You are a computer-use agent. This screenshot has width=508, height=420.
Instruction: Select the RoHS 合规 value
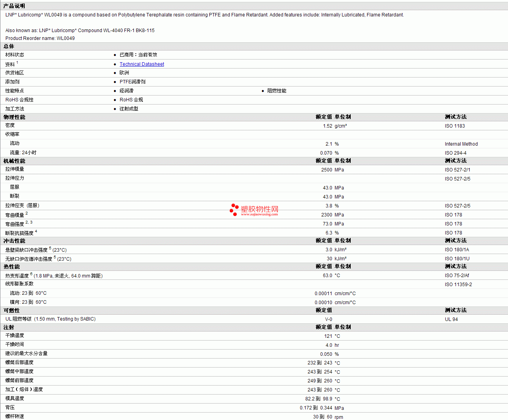131,100
